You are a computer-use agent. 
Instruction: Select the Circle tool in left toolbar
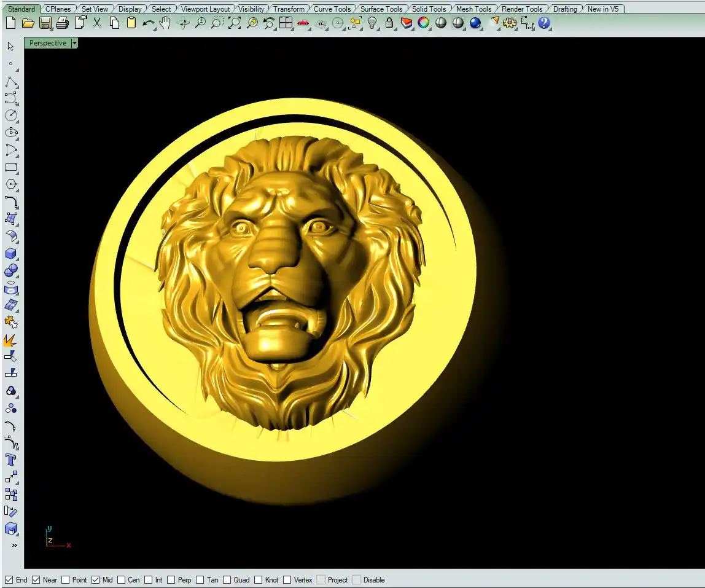tap(11, 116)
